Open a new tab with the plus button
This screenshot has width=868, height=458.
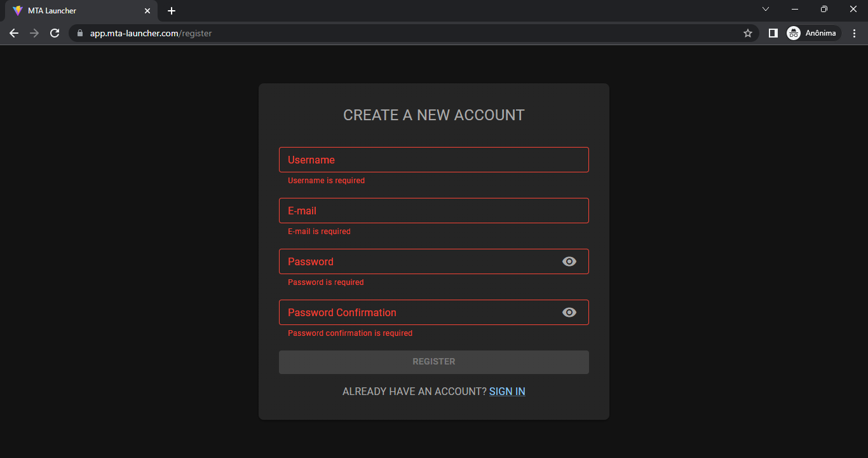pos(171,11)
